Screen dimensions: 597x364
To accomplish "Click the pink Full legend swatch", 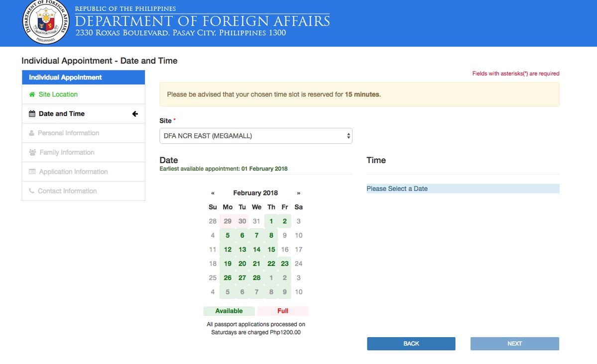I will point(283,311).
